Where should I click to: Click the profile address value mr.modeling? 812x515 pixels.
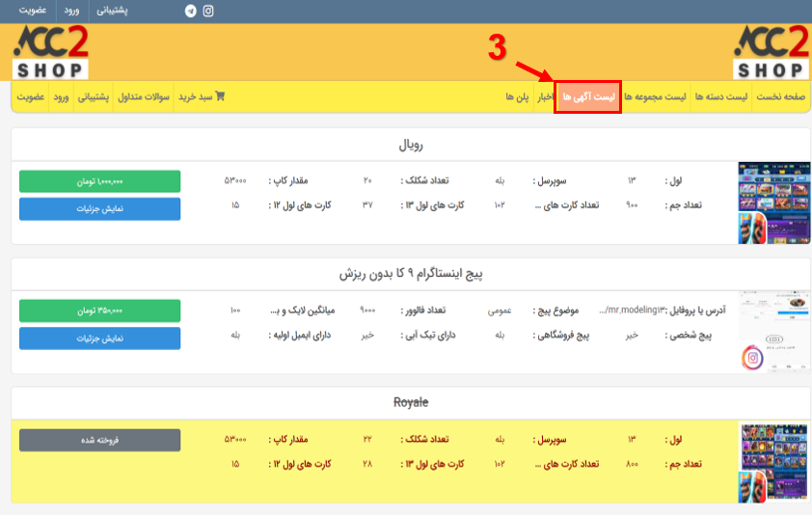tap(631, 310)
